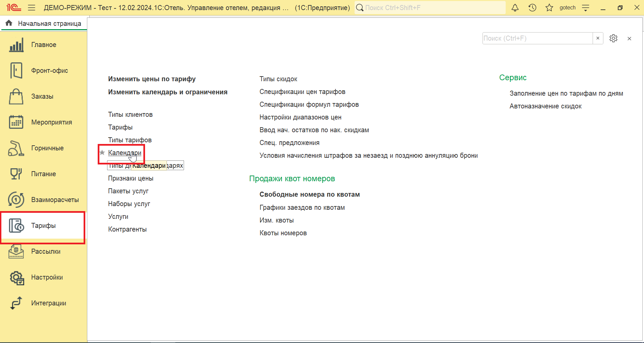
Task: Select Фронт-офис section label
Action: point(50,70)
